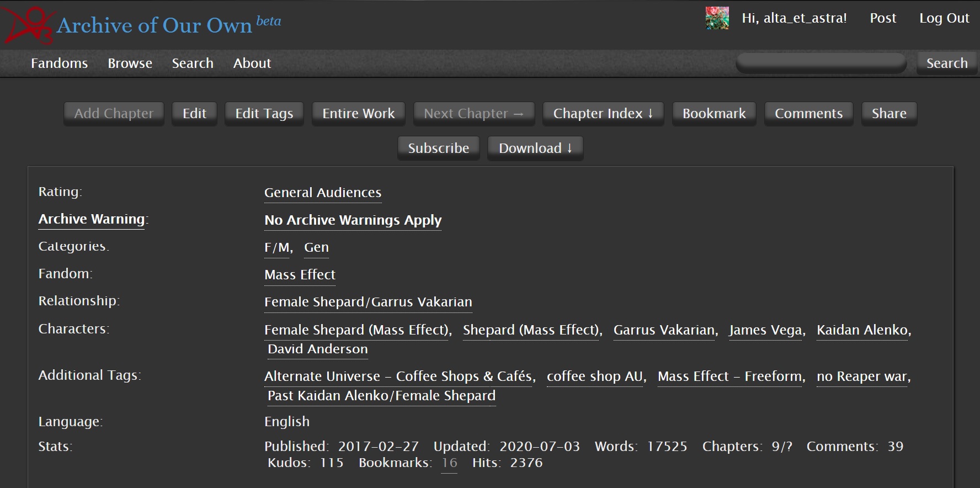Open the no Reaper war tag

(x=862, y=376)
